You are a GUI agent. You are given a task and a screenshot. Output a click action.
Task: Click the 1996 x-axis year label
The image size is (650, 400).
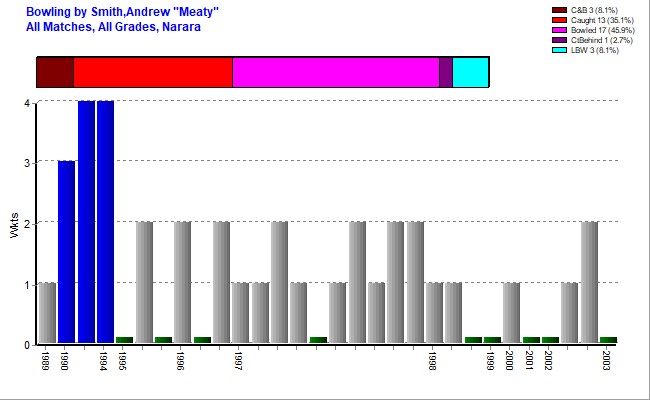click(x=180, y=361)
